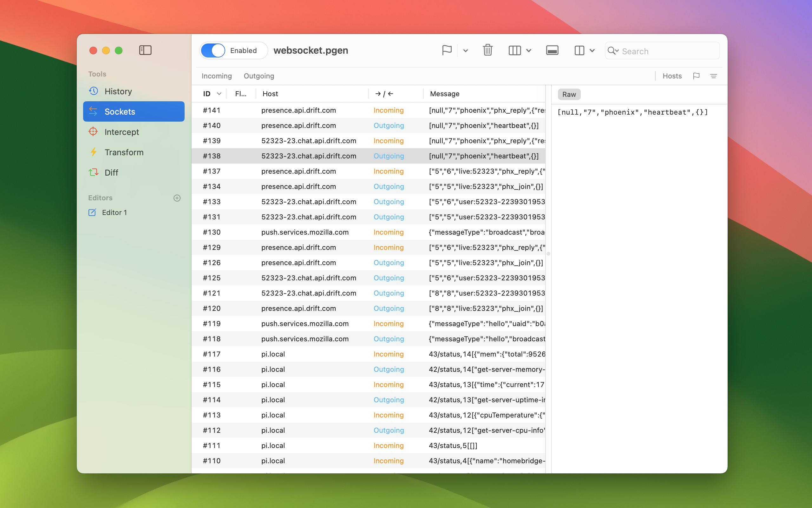This screenshot has width=812, height=508.
Task: Delete messages with the trash icon
Action: tap(488, 50)
